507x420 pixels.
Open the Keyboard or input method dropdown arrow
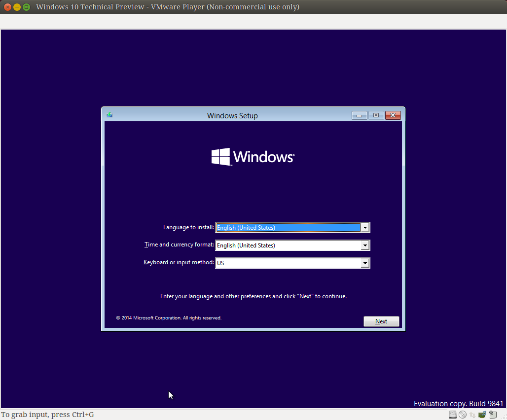click(365, 263)
